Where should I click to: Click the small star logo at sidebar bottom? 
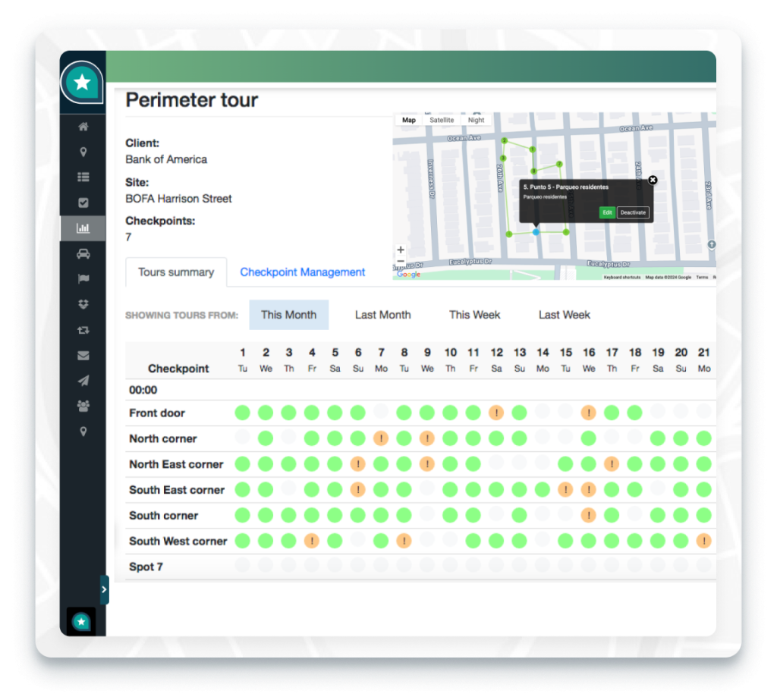(x=81, y=621)
